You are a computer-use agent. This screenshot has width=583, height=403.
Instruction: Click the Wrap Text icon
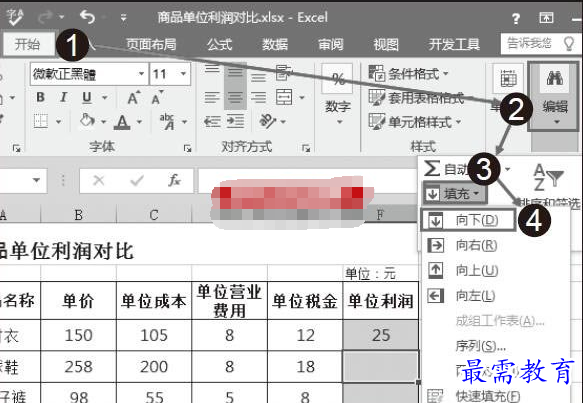coord(283,73)
